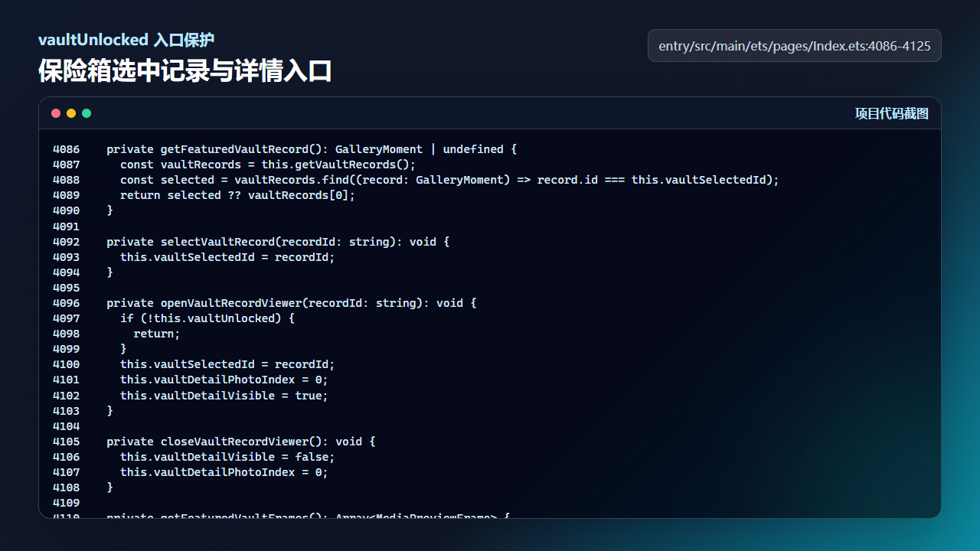Viewport: 980px width, 551px height.
Task: Click line number 4086
Action: click(x=66, y=149)
